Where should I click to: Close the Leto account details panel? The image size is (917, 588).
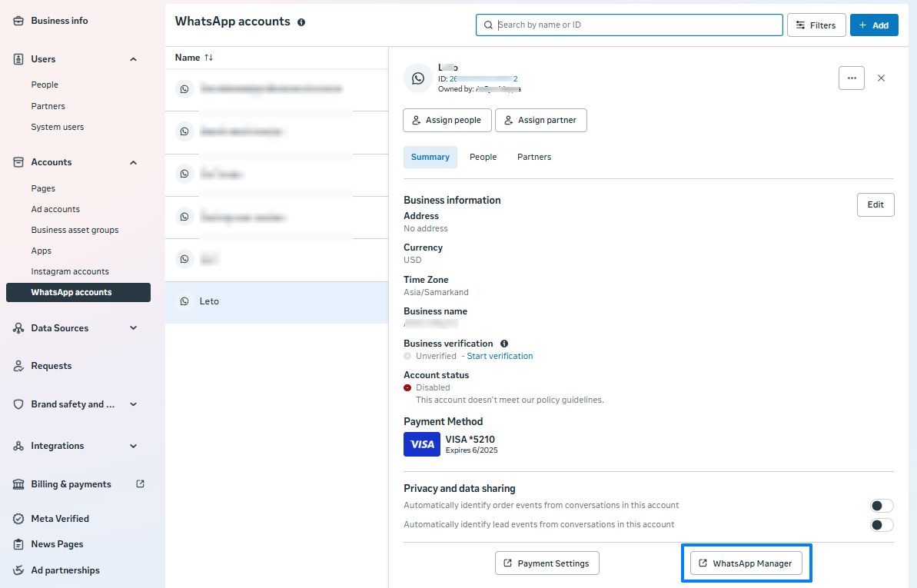click(881, 78)
